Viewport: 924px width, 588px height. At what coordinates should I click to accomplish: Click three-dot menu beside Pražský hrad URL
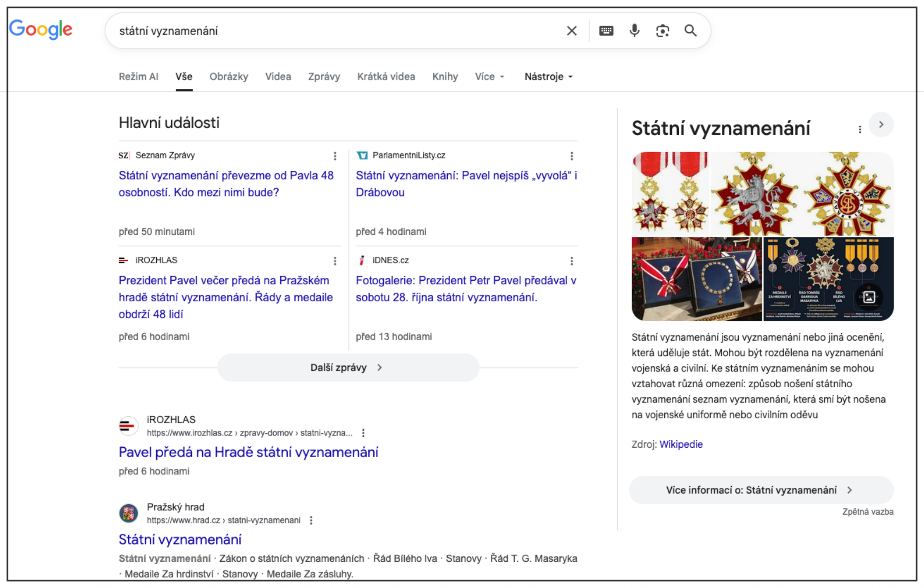pos(311,520)
